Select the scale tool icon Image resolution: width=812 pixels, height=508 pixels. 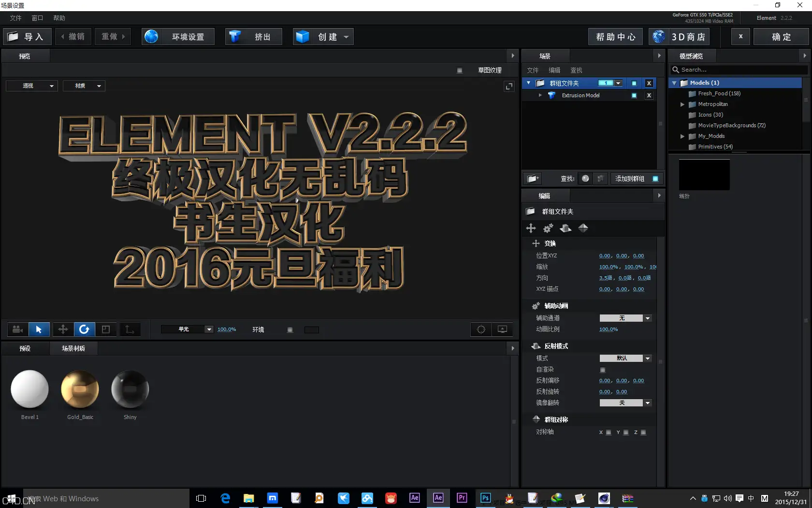click(x=106, y=329)
